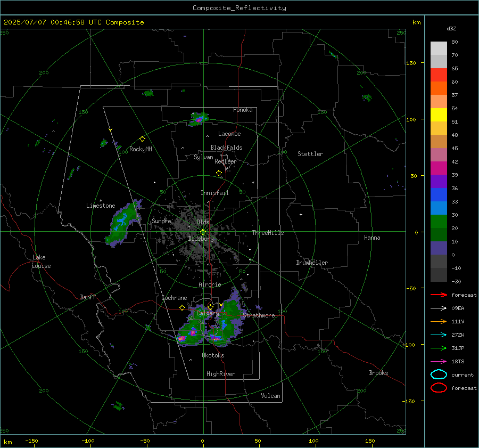
Task: Select the Banff city label
Action: point(88,297)
